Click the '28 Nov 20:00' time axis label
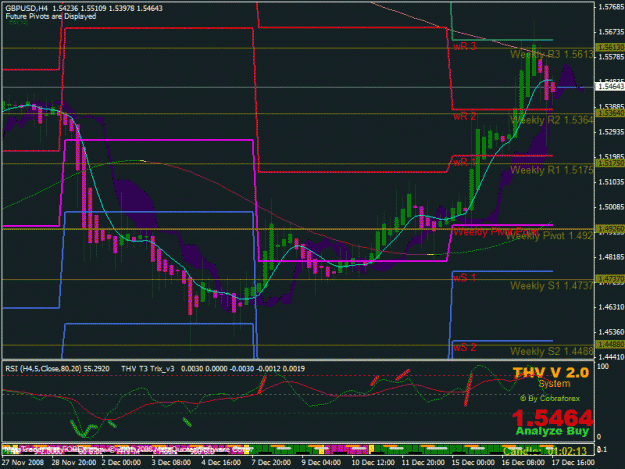625x469 pixels. (74, 463)
